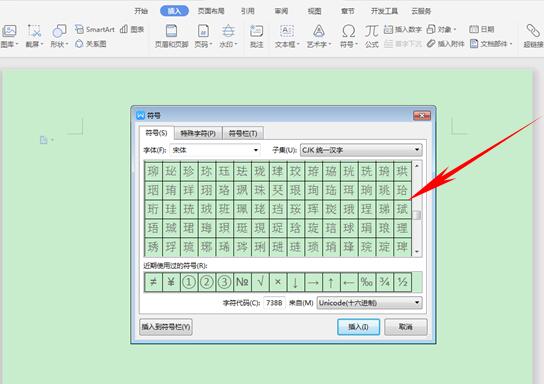The width and height of the screenshot is (544, 384).
Task: Click the layout icon beside the page corner
Action: 44,140
